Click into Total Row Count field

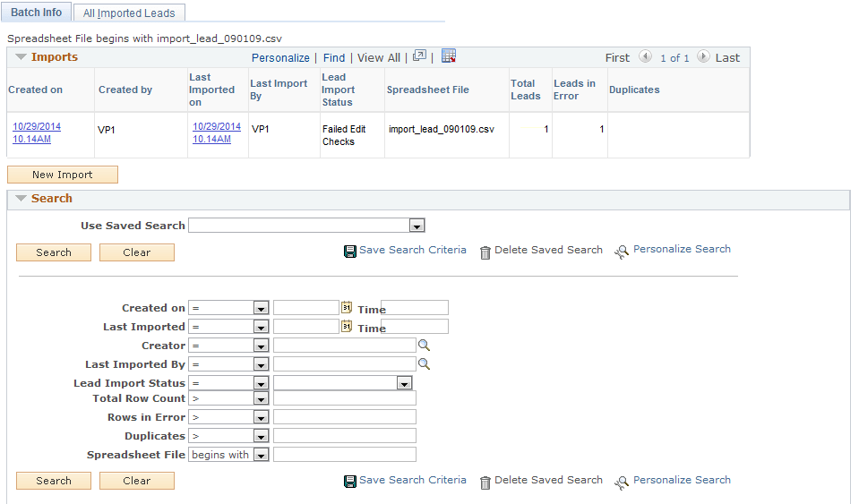click(345, 398)
